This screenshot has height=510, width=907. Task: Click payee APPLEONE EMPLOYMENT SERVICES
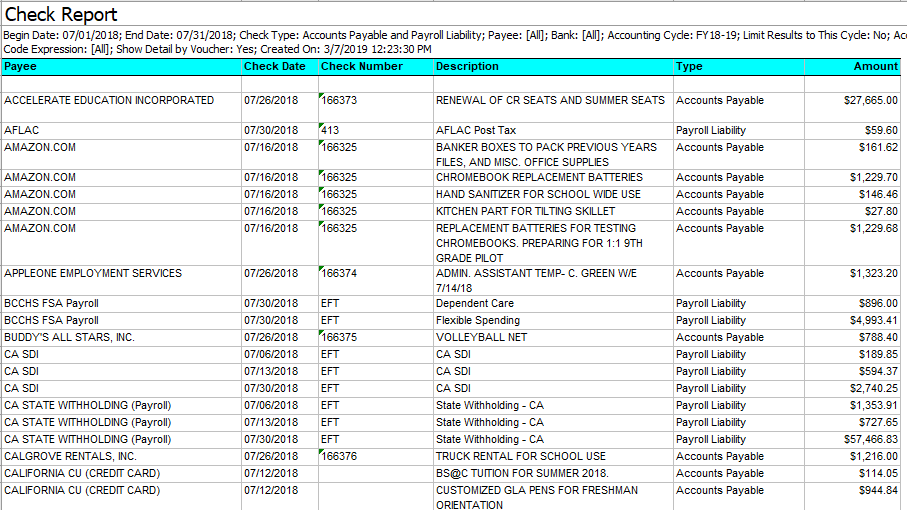93,274
